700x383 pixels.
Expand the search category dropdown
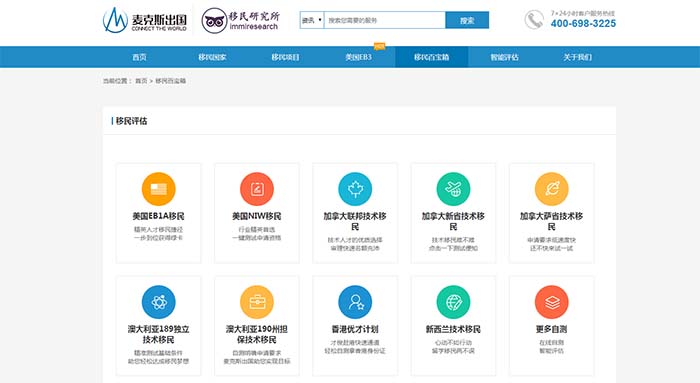tap(312, 20)
